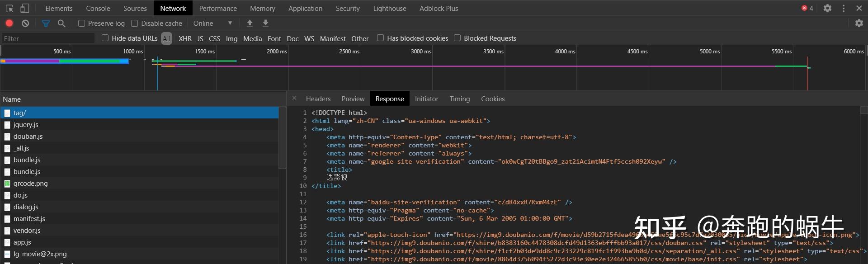This screenshot has width=868, height=264.
Task: Clear the network log
Action: [25, 23]
